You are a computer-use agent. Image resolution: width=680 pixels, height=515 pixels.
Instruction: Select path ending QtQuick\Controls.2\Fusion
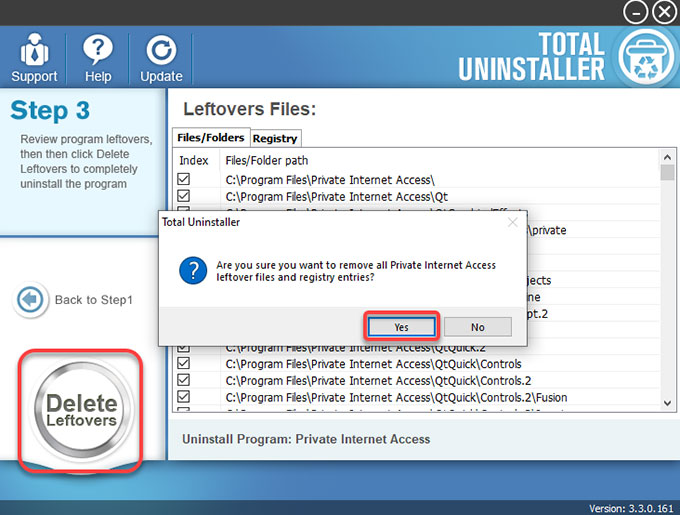click(x=396, y=398)
